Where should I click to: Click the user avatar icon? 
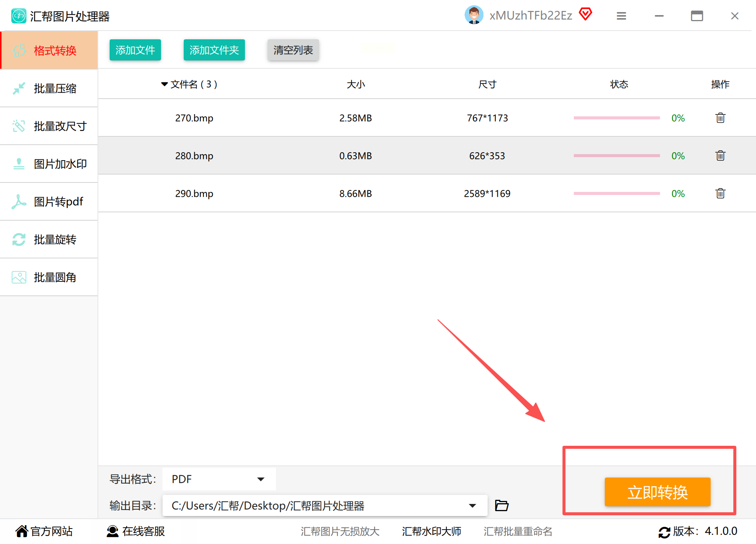click(474, 15)
